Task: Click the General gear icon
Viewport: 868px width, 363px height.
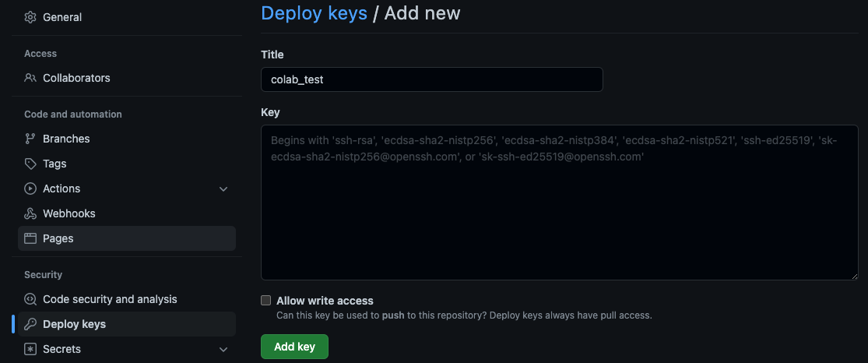Action: pos(30,17)
